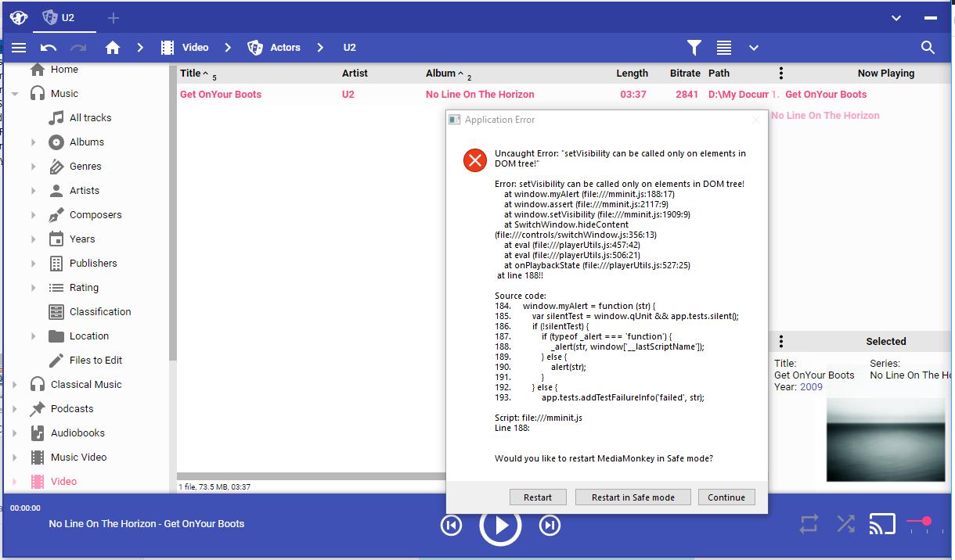Screen dimensions: 955x560
Task: Click the undo navigation arrow
Action: (49, 48)
